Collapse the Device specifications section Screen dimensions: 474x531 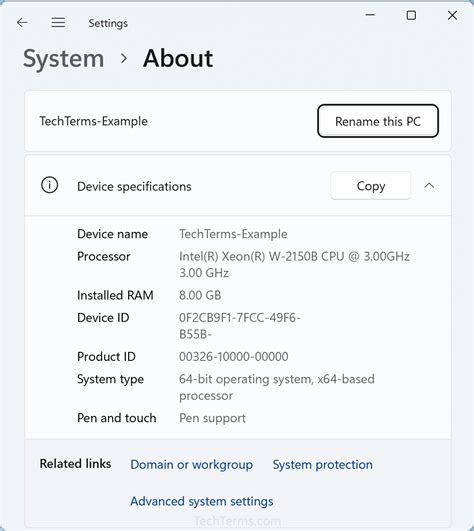pyautogui.click(x=429, y=186)
